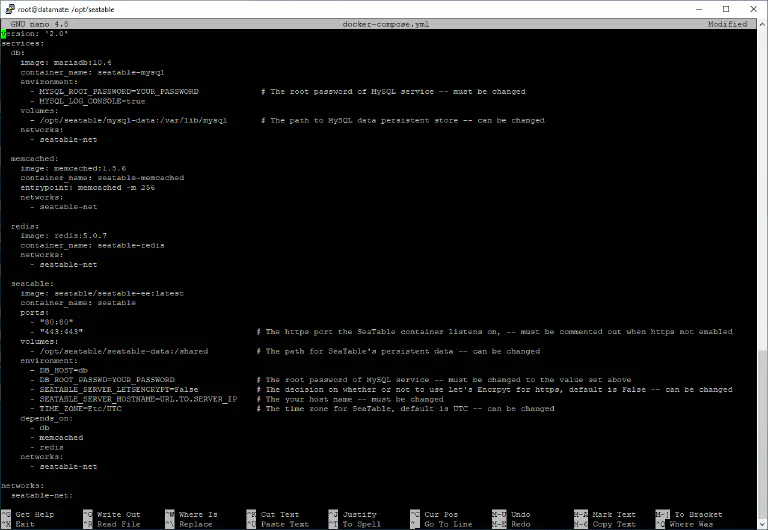Click the Mark Text shortcut label
768x530 pixels.
(614, 514)
